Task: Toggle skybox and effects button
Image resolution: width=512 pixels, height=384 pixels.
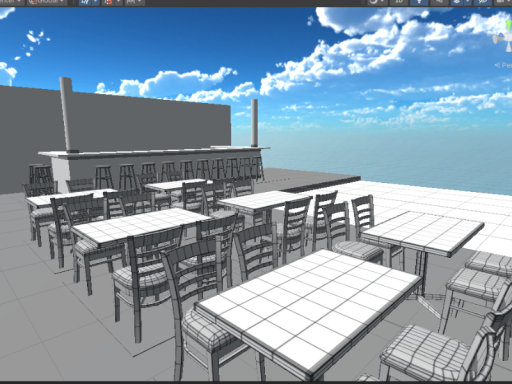Action: 457,2
